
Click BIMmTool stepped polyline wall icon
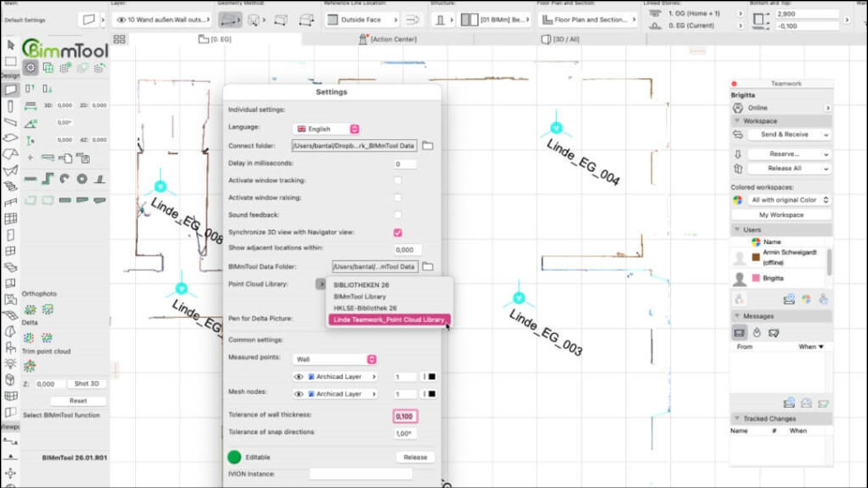[47, 179]
